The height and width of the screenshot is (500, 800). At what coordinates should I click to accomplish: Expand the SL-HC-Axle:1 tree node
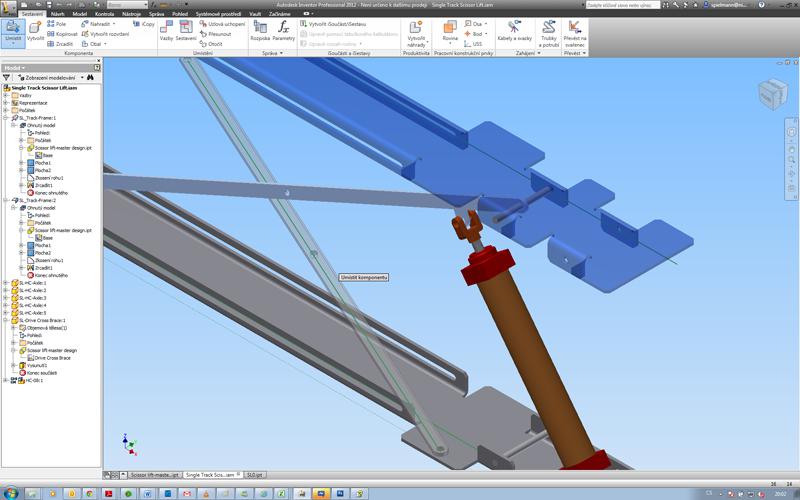(6, 283)
